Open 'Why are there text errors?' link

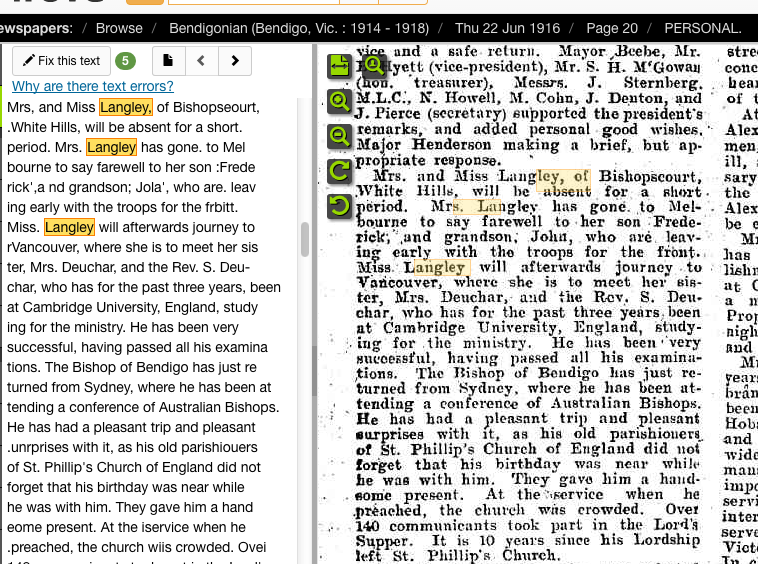[x=92, y=86]
